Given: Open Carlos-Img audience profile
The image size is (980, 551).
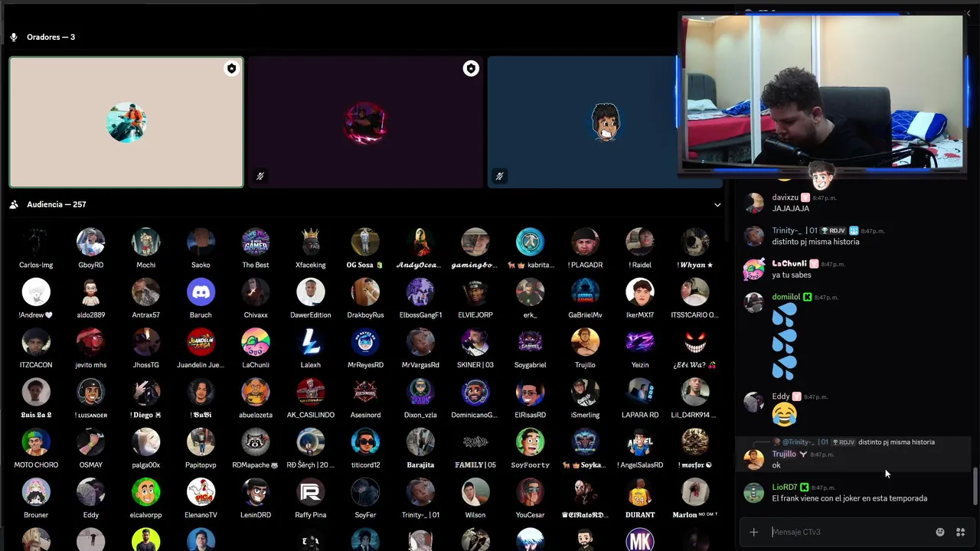Looking at the screenshot, I should pyautogui.click(x=36, y=242).
